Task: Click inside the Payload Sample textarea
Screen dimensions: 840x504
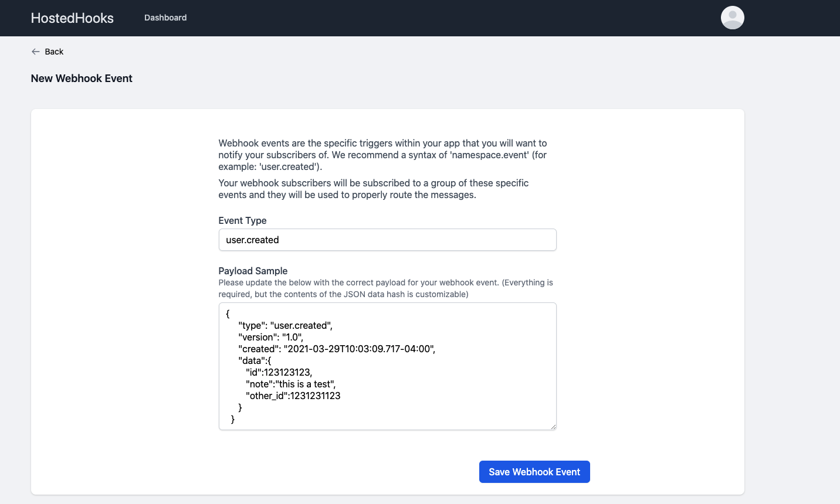Action: [387, 366]
